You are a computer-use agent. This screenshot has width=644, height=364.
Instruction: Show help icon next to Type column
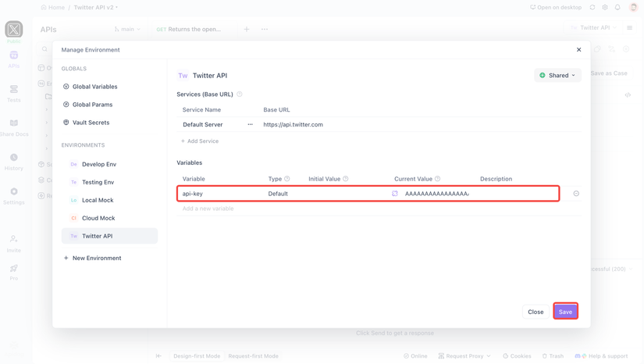point(287,179)
